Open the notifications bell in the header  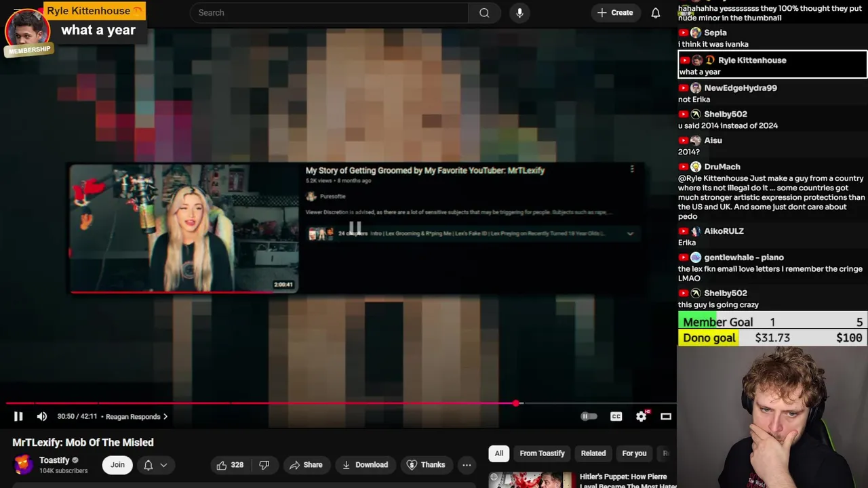tap(656, 12)
